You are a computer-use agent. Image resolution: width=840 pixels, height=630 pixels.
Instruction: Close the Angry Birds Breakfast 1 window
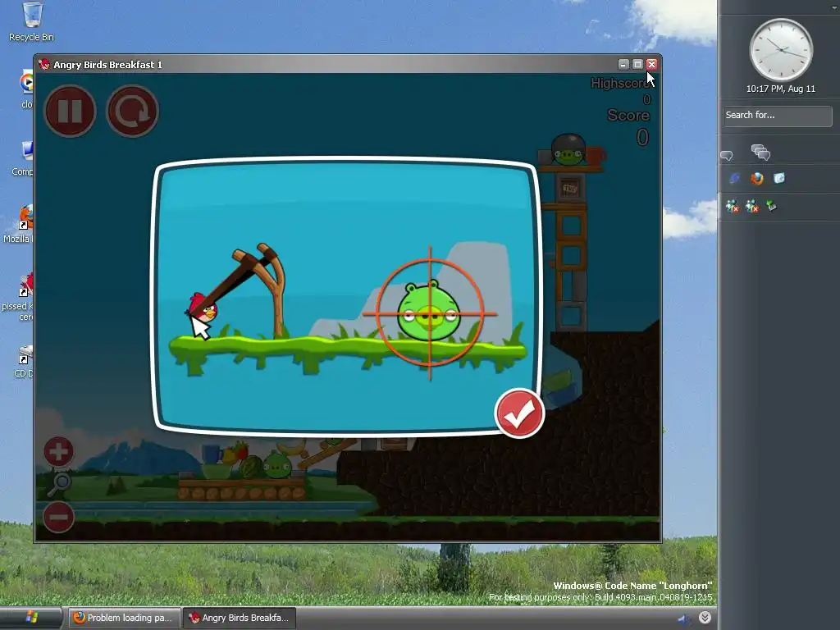651,64
